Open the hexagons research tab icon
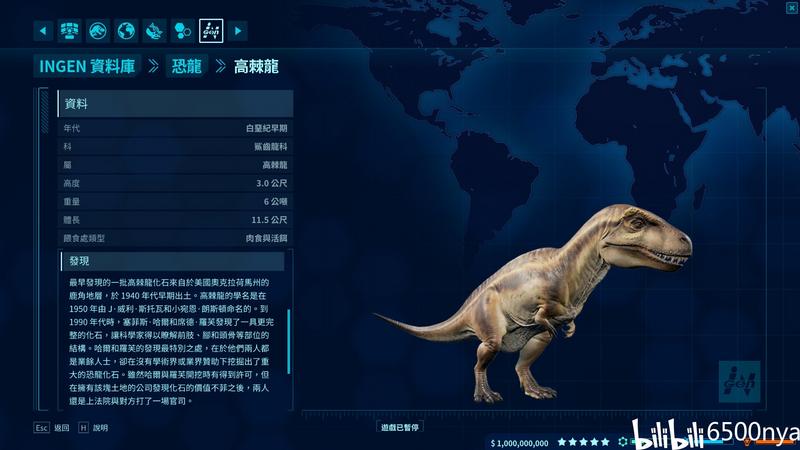The image size is (800, 450). (x=183, y=31)
